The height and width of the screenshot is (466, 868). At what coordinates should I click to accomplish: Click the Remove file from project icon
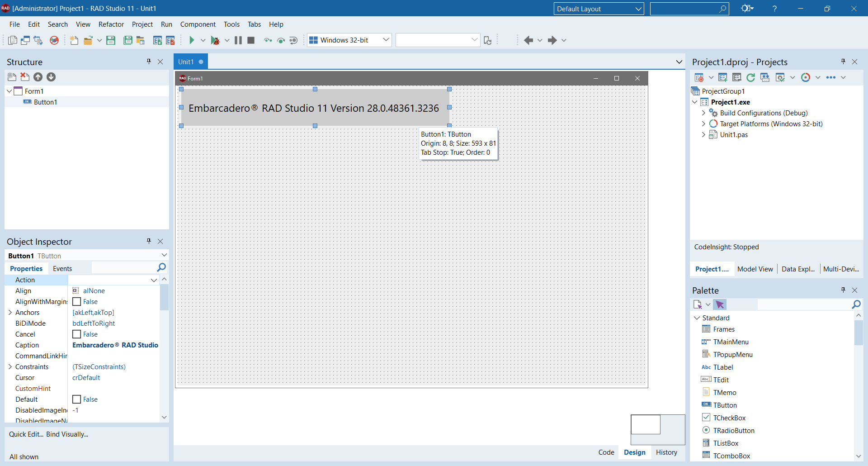(170, 40)
